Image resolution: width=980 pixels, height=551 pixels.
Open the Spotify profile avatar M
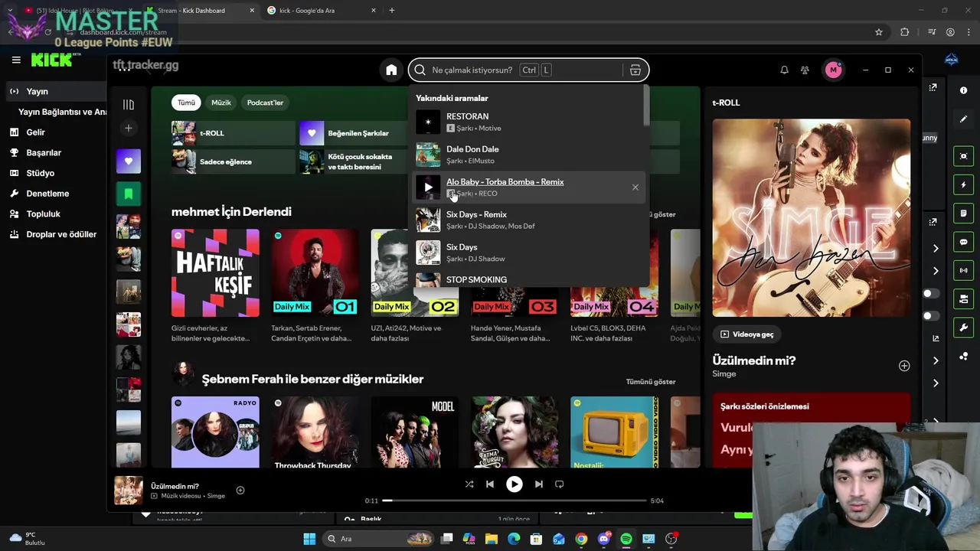click(x=833, y=70)
